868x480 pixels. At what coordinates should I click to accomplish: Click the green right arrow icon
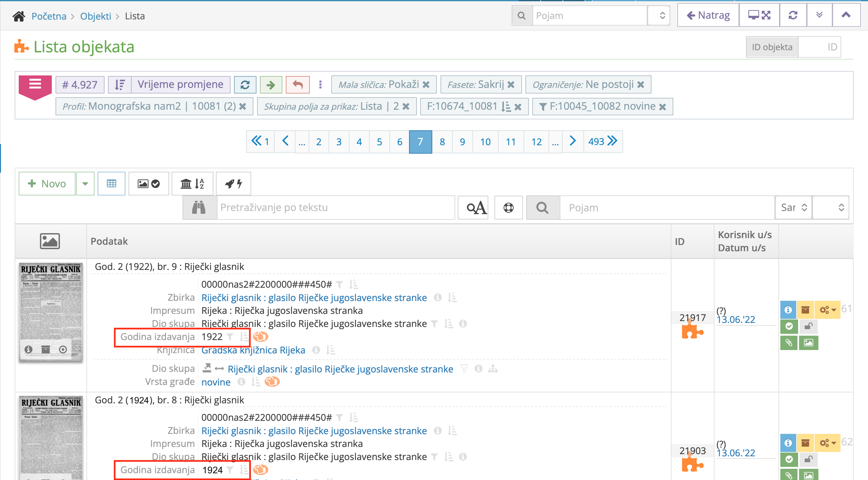271,84
